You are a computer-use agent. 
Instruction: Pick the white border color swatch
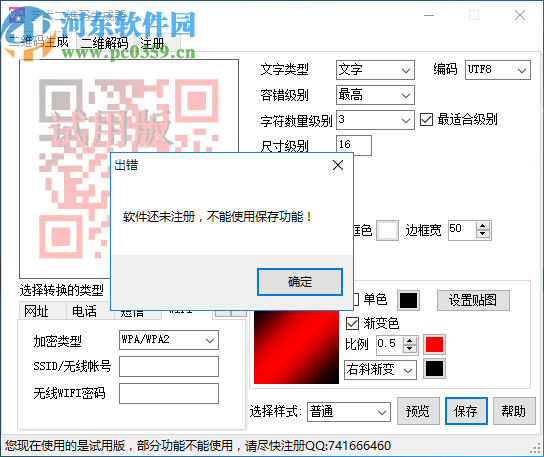coord(387,230)
